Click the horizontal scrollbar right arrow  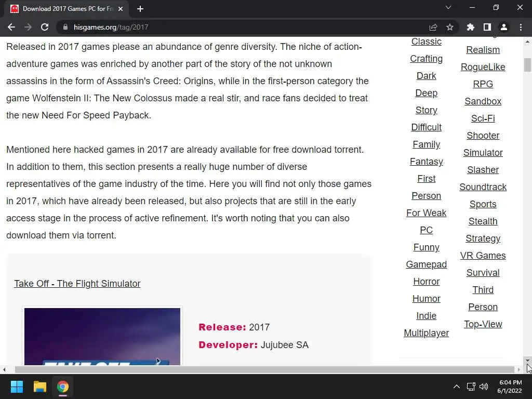pos(519,369)
